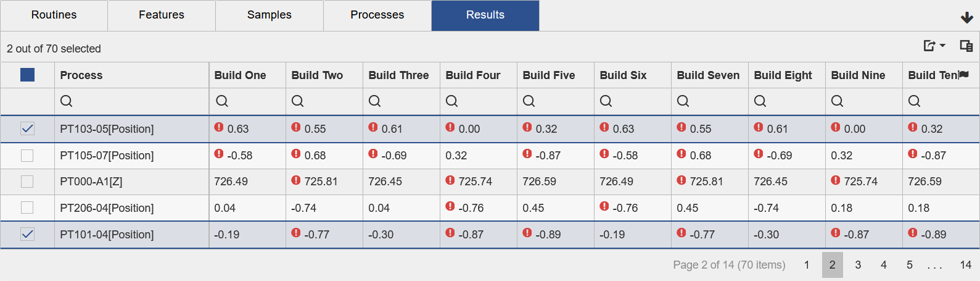Go to page 3 of results
This screenshot has width=980, height=281.
pos(858,265)
